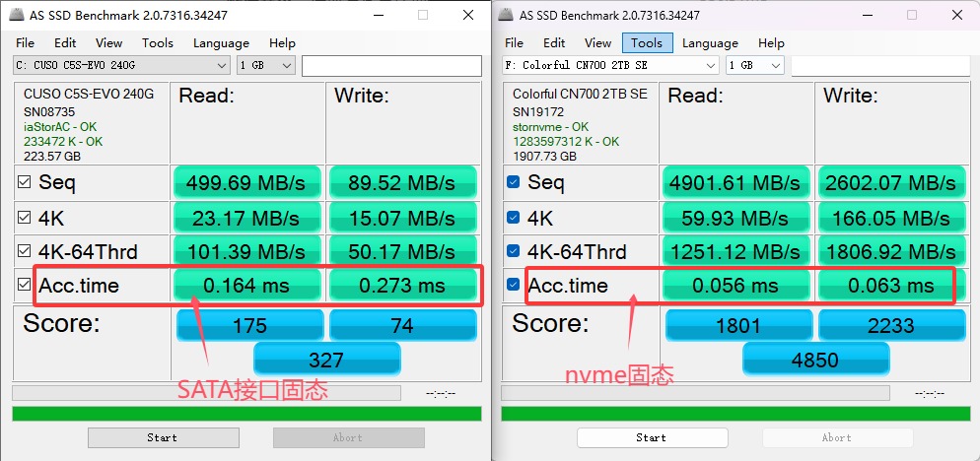The image size is (980, 461).
Task: Open the Help menu in the right window
Action: [771, 43]
